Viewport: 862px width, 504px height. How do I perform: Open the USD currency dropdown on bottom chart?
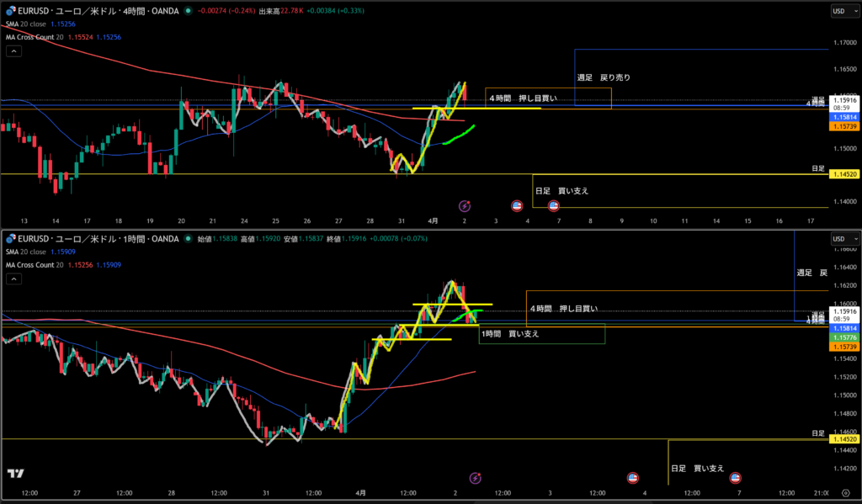(x=842, y=239)
